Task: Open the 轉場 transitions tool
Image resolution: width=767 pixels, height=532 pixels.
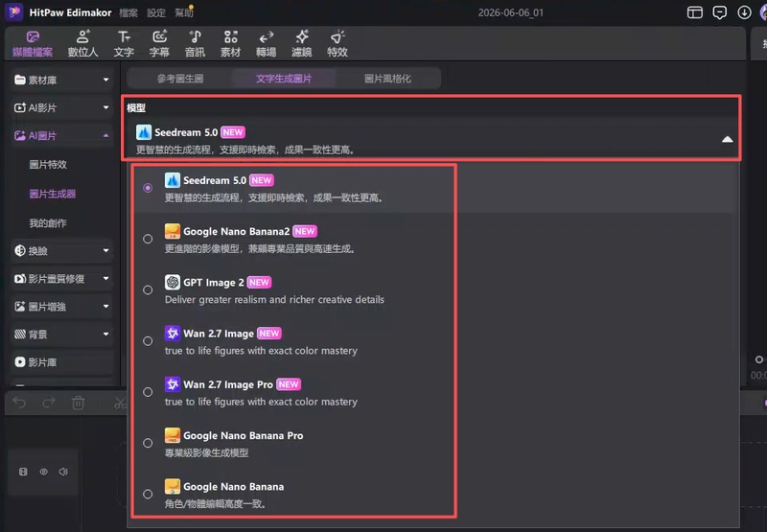Action: point(267,43)
